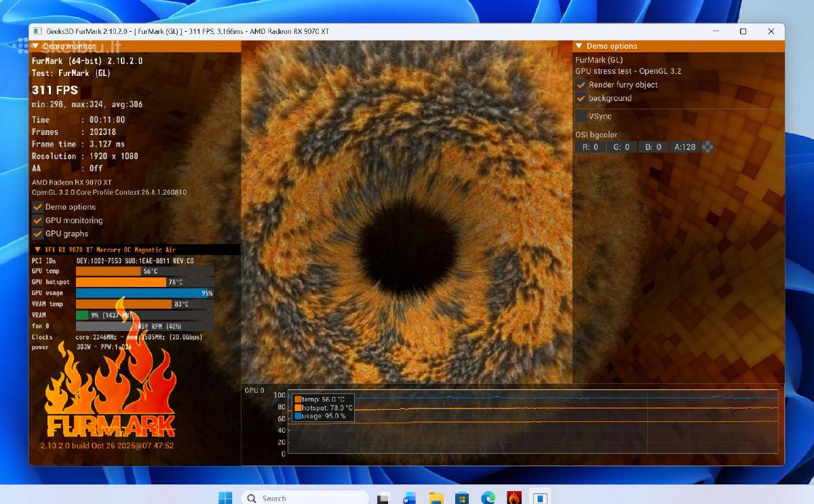This screenshot has height=504, width=814.
Task: Click the FurMark build date text
Action: pos(107,446)
